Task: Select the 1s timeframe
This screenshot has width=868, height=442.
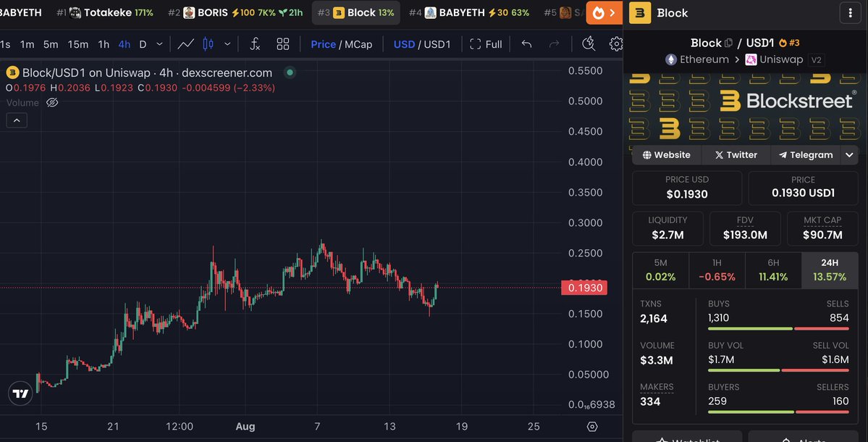Action: [x=5, y=44]
